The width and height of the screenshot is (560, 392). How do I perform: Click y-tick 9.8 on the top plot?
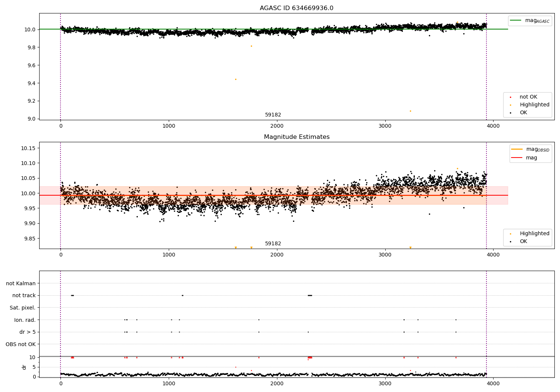pos(32,47)
